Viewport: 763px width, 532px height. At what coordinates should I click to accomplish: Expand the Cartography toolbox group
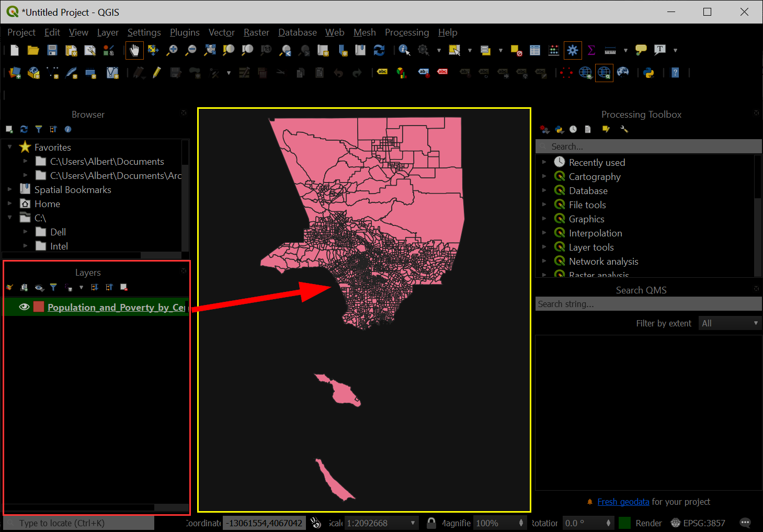[544, 177]
